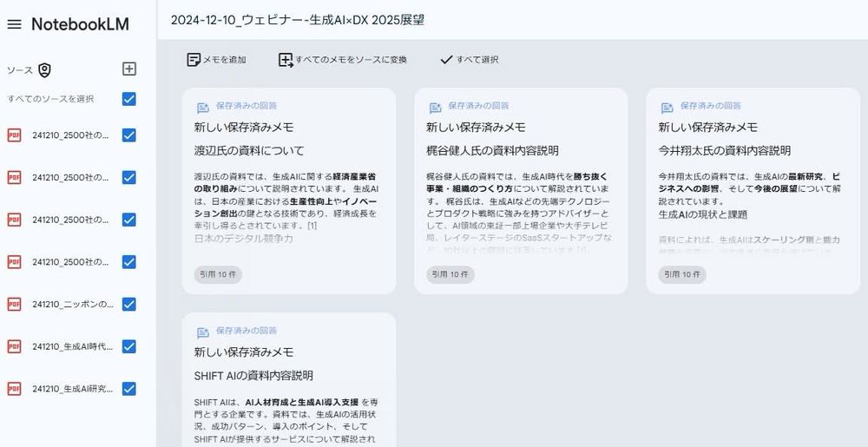868x447 pixels.
Task: Click the PDF icon of 241210_ニッポンの...
Action: click(15, 305)
